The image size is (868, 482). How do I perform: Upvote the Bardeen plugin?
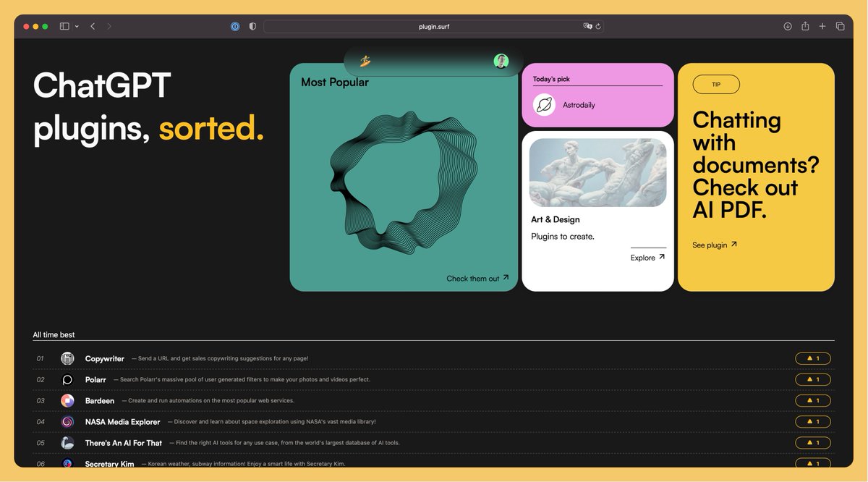[813, 400]
